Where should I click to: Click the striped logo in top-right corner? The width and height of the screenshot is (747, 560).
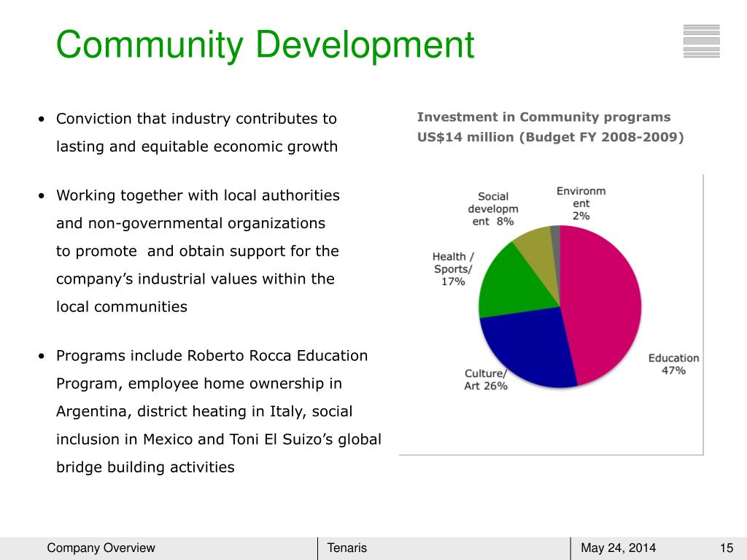point(701,42)
